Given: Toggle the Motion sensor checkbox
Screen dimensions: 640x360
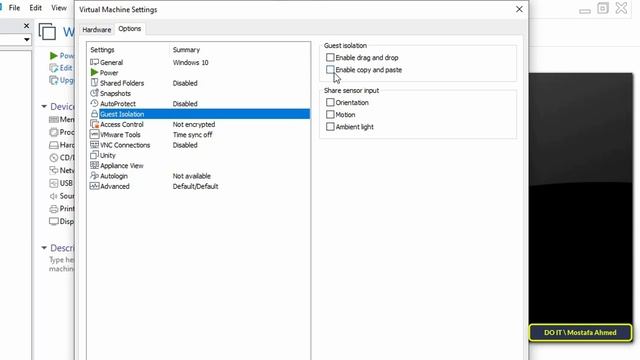Looking at the screenshot, I should 330,115.
